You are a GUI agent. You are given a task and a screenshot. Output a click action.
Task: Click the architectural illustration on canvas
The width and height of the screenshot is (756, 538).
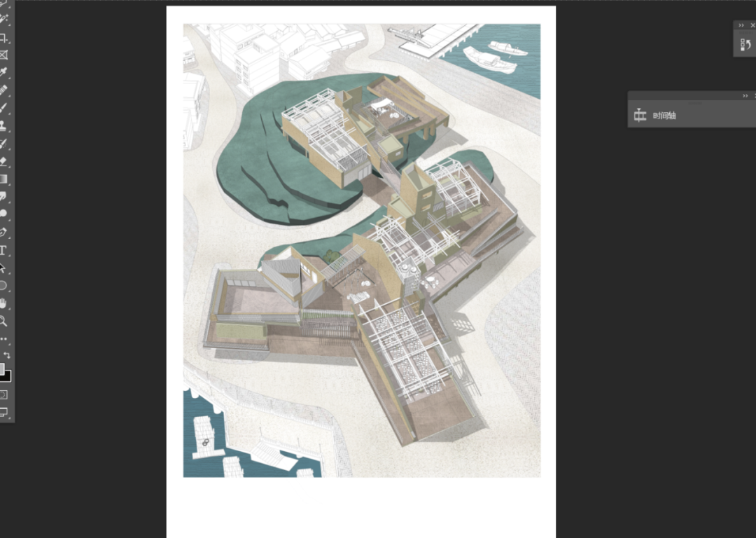(362, 250)
